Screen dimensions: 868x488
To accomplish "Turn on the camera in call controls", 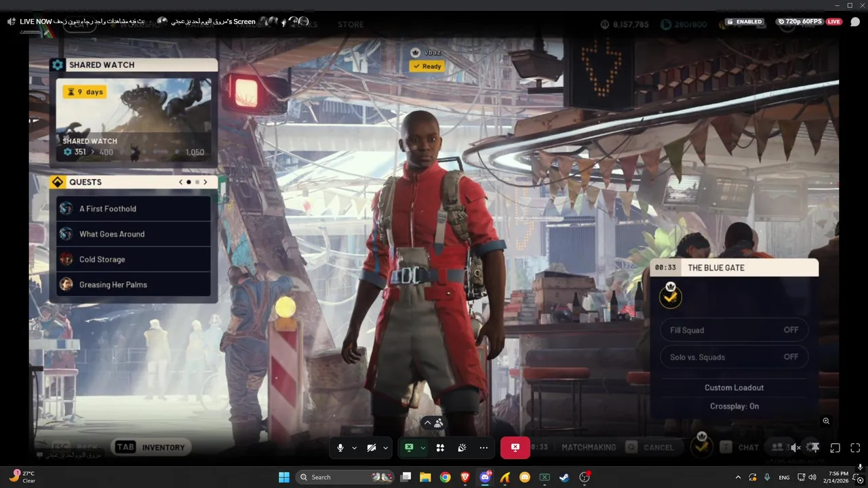I will (x=372, y=448).
